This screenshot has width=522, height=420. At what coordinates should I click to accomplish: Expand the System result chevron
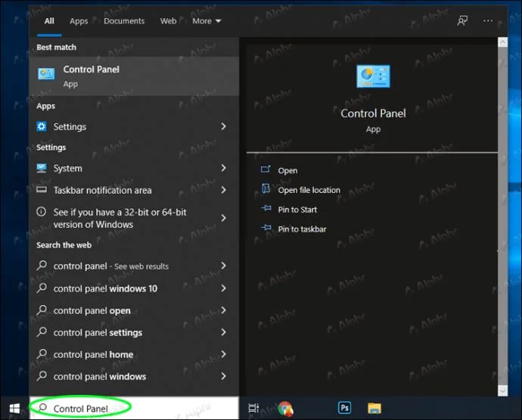(x=223, y=168)
